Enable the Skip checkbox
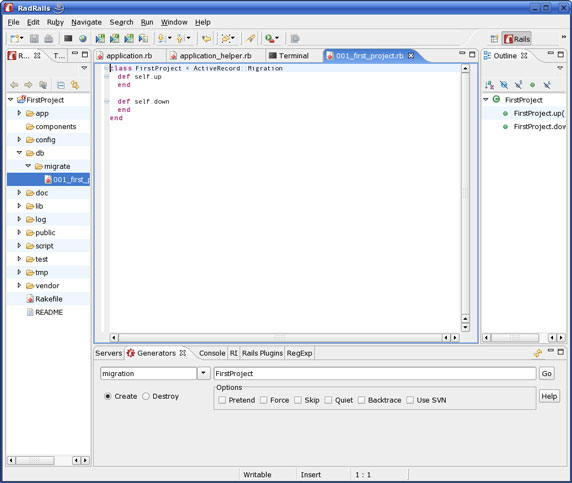The height and width of the screenshot is (483, 572). (298, 400)
